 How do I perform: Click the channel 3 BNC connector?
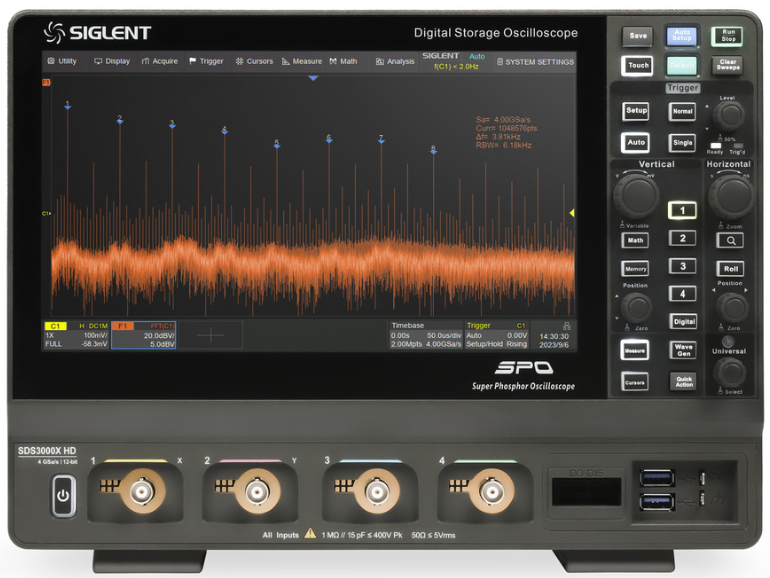pyautogui.click(x=377, y=491)
